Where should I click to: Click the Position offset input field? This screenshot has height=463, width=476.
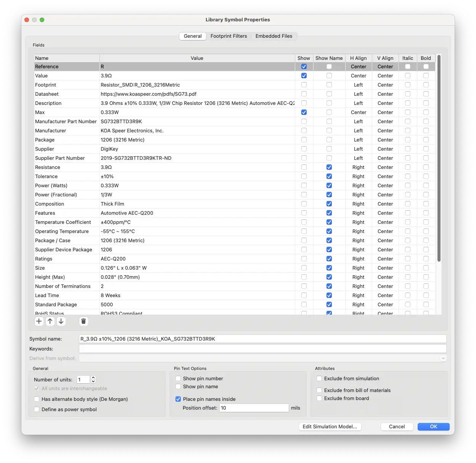pyautogui.click(x=254, y=408)
